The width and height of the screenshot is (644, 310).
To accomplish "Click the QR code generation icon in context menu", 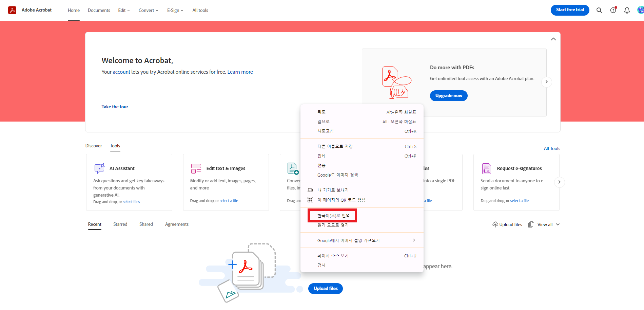I will pyautogui.click(x=310, y=200).
